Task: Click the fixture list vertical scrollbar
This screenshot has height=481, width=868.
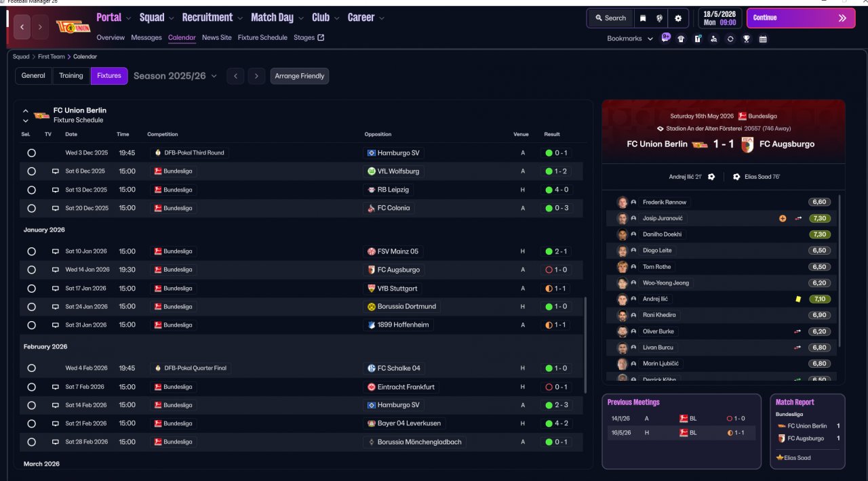Action: [585, 344]
